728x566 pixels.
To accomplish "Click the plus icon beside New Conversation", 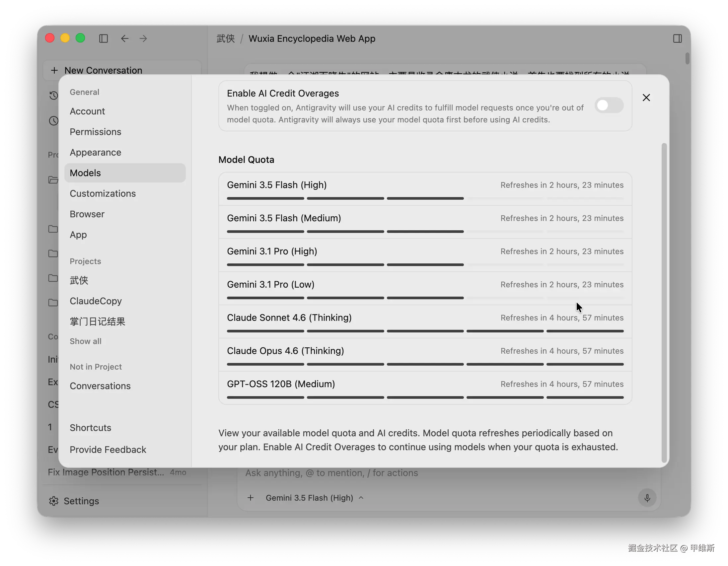I will tap(54, 70).
